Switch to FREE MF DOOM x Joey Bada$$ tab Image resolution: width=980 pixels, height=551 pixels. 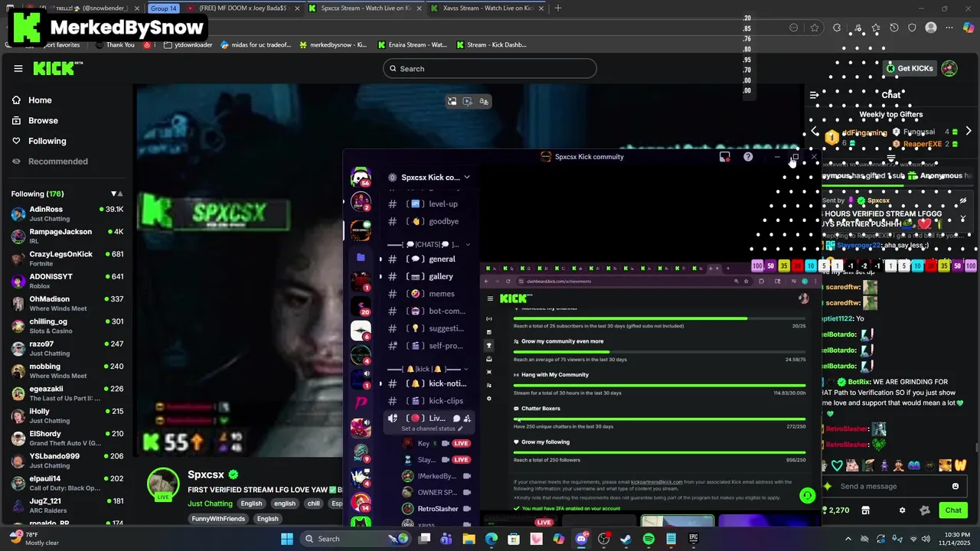click(243, 8)
